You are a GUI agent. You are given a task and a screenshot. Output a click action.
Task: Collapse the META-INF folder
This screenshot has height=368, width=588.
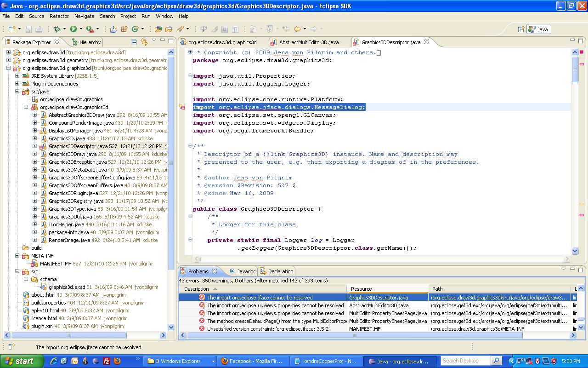[x=17, y=256]
